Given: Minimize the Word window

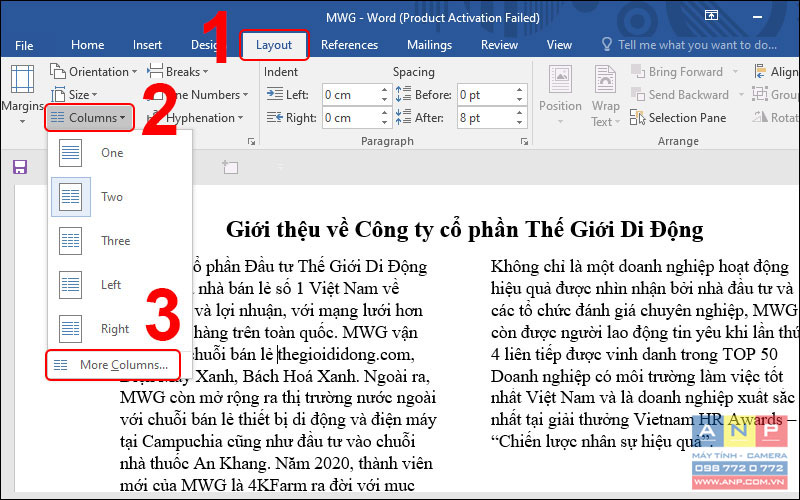Looking at the screenshot, I should click(x=757, y=17).
